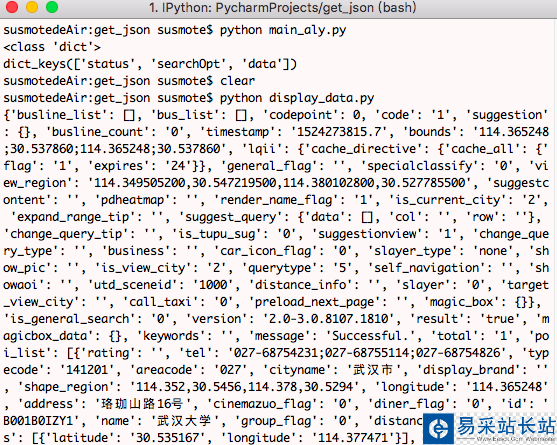Click the "<class 'dict'>" output line
Image resolution: width=557 pixels, height=445 pixels.
(x=52, y=47)
